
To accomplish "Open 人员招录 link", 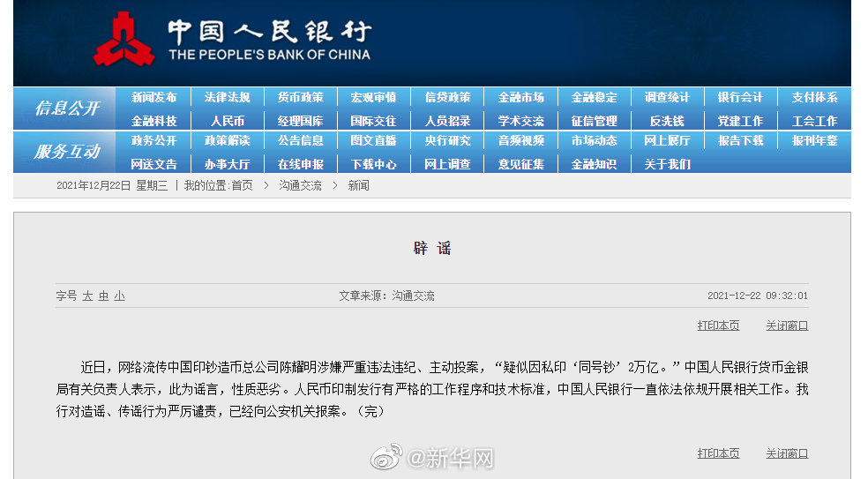I will pos(447,121).
